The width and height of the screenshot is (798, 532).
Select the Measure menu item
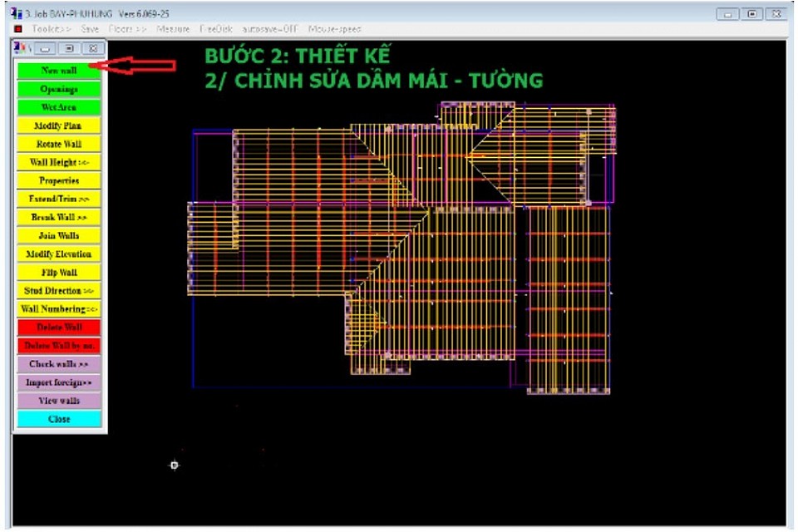[173, 29]
